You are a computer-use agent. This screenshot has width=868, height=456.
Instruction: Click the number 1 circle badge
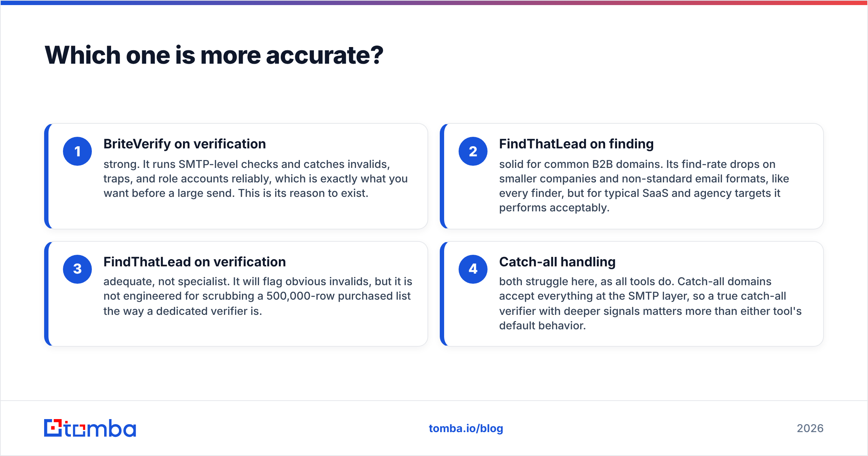[x=77, y=151]
